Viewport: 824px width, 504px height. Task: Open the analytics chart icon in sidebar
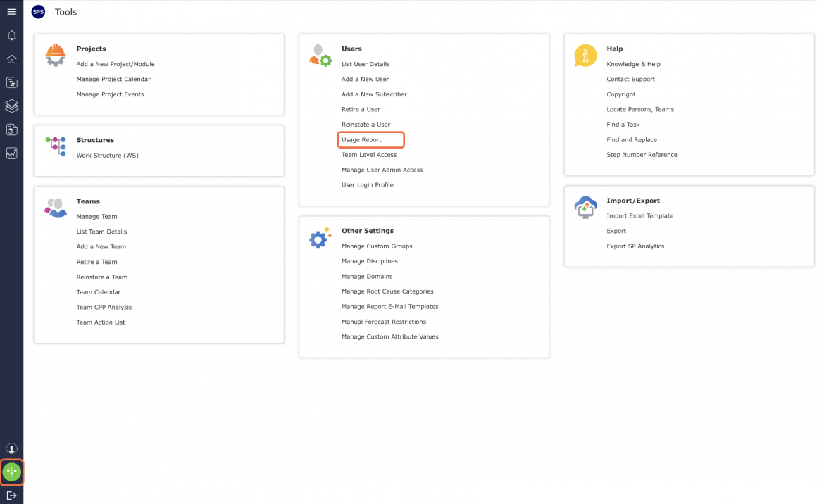[11, 153]
